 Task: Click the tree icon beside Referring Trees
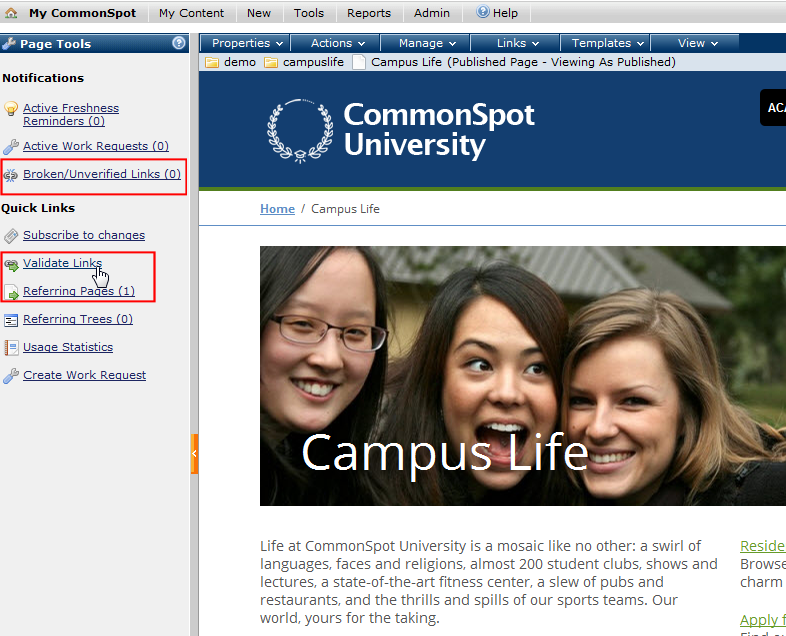(11, 320)
